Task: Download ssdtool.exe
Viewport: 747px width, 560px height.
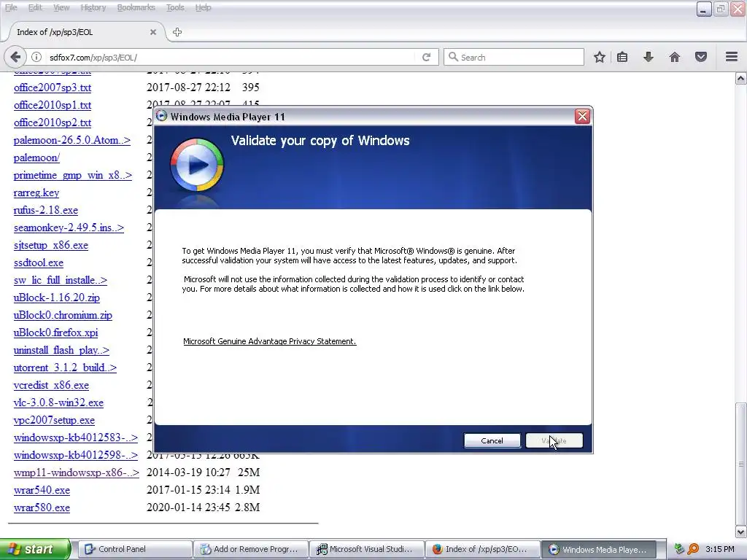Action: pyautogui.click(x=39, y=262)
